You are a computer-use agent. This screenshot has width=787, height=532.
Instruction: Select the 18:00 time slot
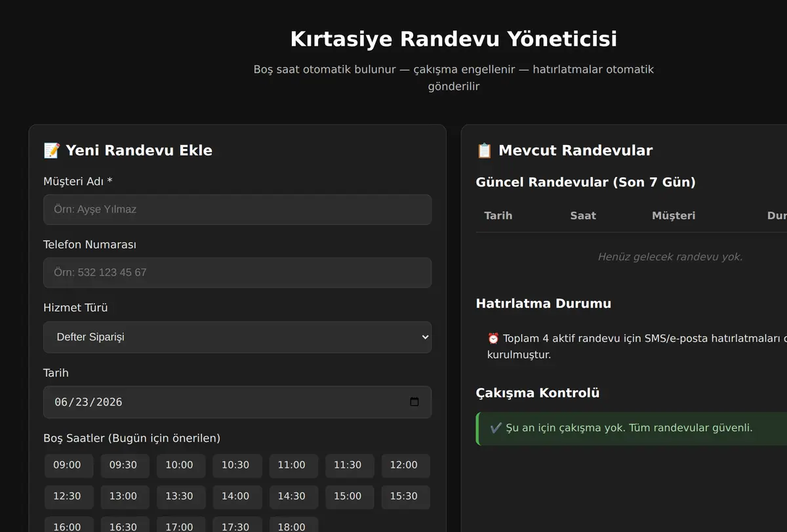(x=293, y=525)
